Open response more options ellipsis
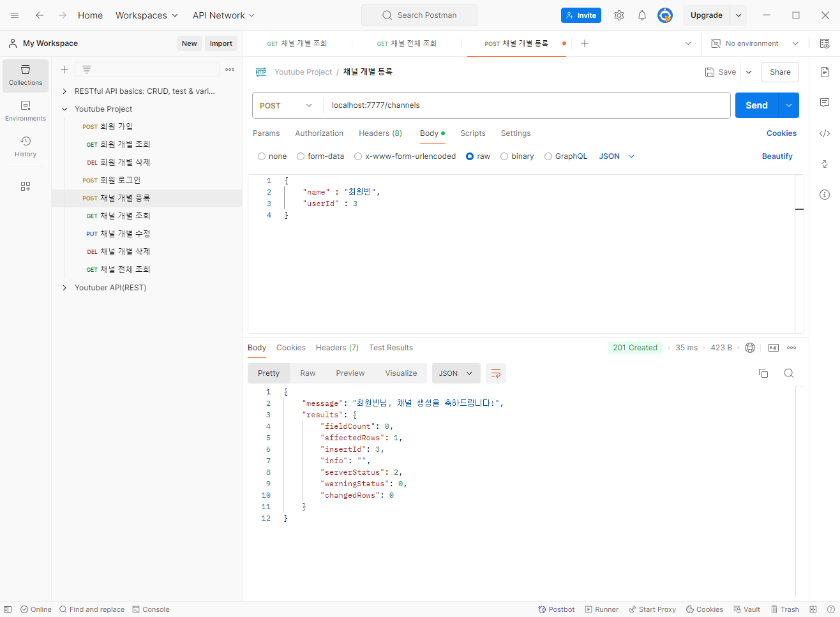The height and width of the screenshot is (617, 840). point(791,348)
